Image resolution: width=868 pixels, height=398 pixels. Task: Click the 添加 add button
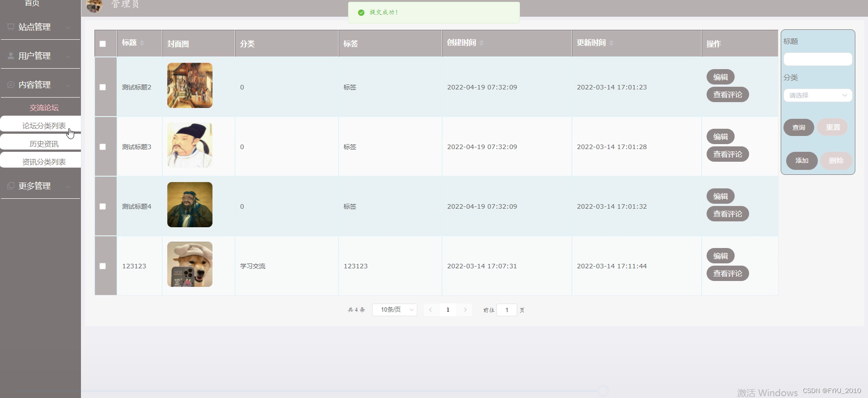tap(802, 160)
